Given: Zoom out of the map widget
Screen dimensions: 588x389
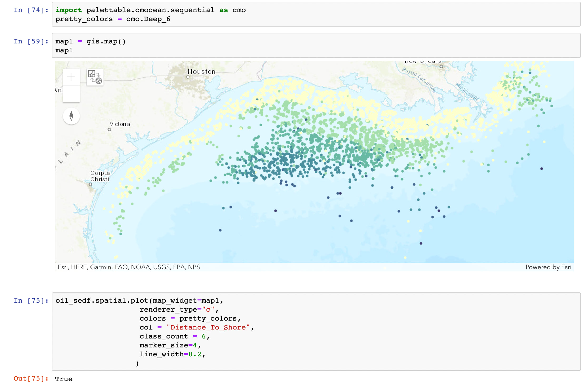Looking at the screenshot, I should tap(71, 94).
